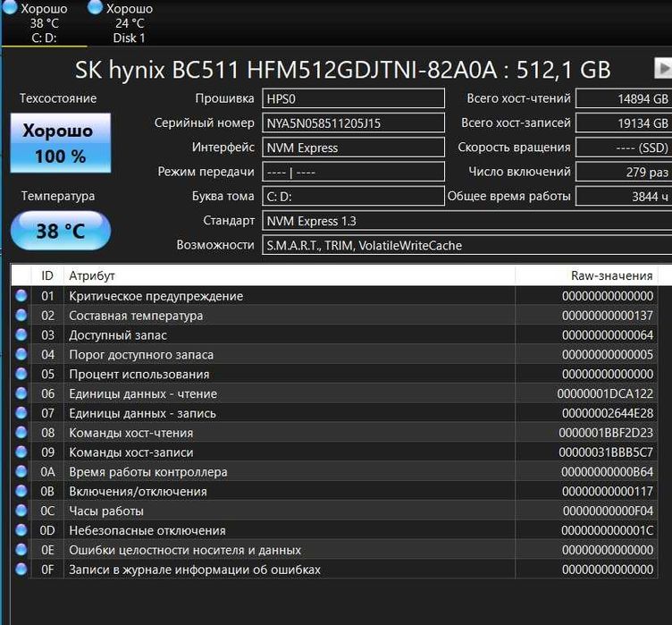Click status icon of attribute 0A row
Viewport: 672px width, 625px height.
pyautogui.click(x=21, y=471)
